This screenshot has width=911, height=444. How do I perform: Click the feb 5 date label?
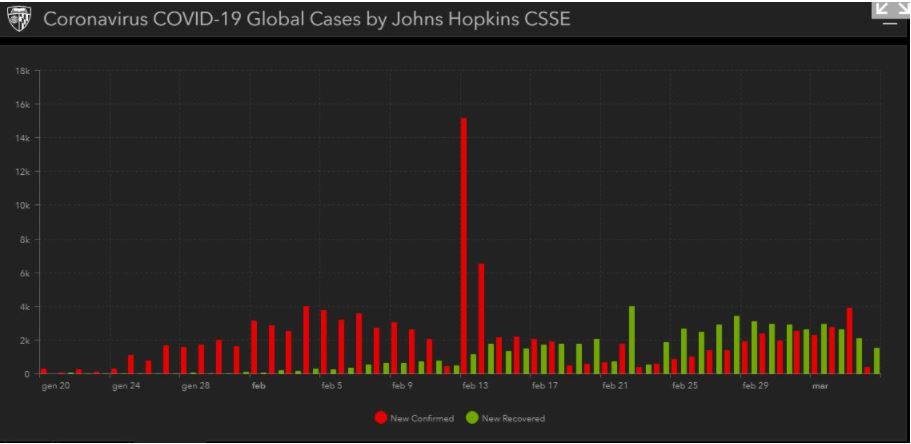[x=331, y=385]
